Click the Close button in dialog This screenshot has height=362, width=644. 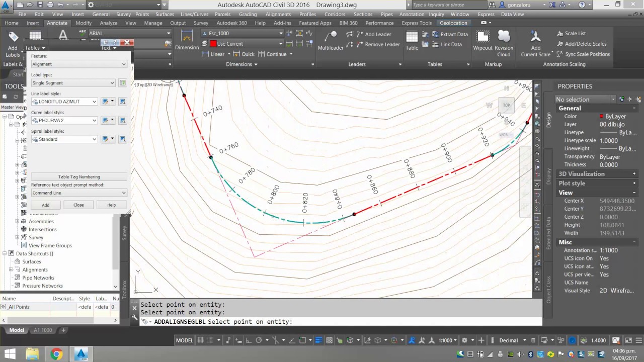click(78, 205)
